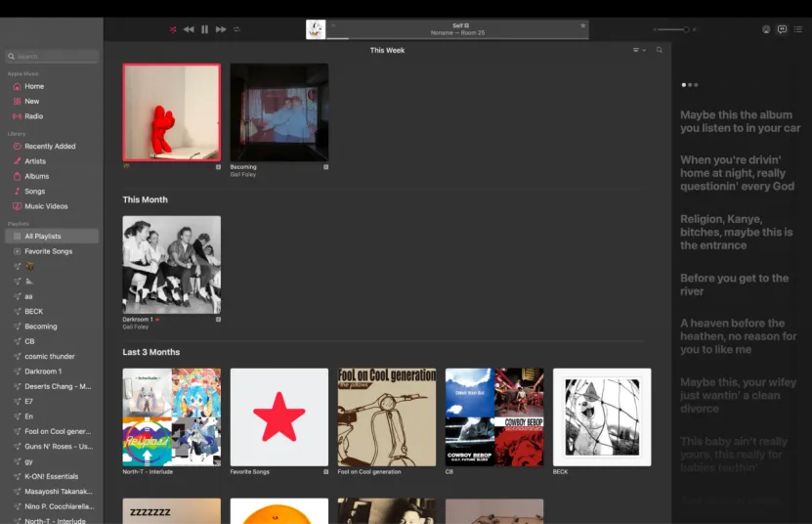812x524 pixels.
Task: Open the CB playlist cover
Action: [494, 417]
